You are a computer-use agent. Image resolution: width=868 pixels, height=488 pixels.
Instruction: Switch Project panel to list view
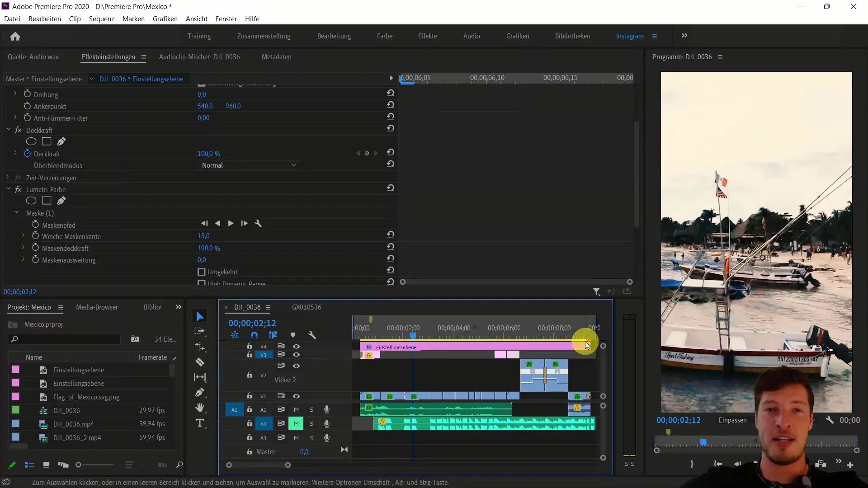tap(29, 465)
